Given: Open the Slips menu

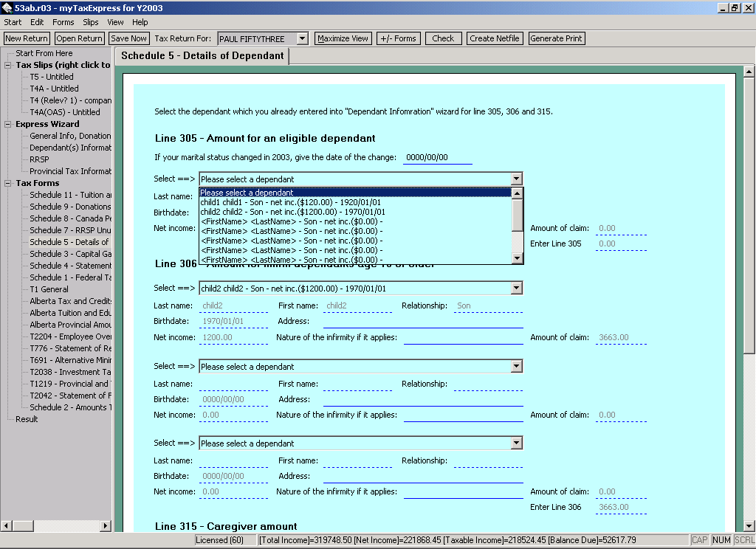Looking at the screenshot, I should [90, 23].
